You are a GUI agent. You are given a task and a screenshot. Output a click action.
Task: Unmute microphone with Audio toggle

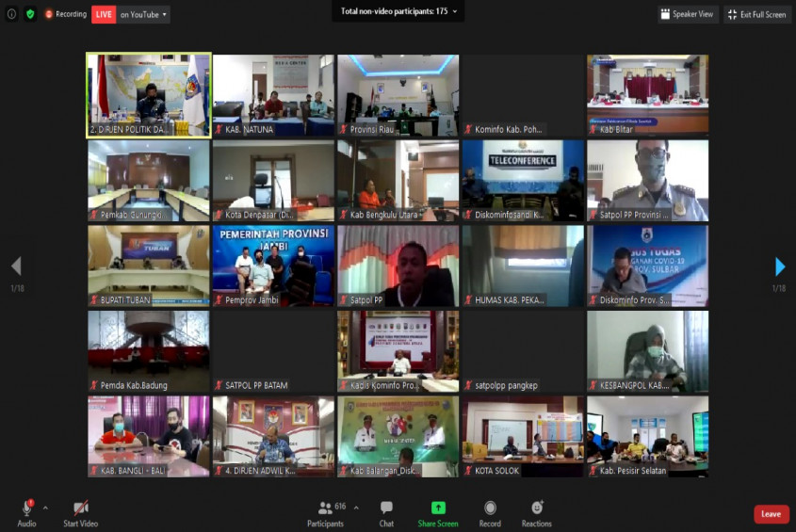point(27,514)
